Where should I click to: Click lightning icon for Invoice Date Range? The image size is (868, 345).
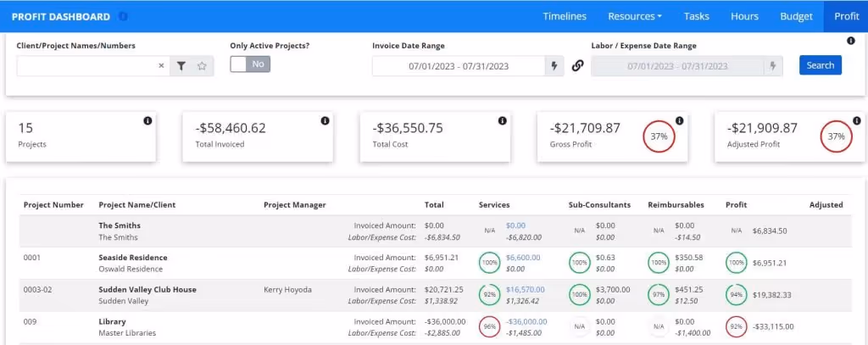coord(554,66)
